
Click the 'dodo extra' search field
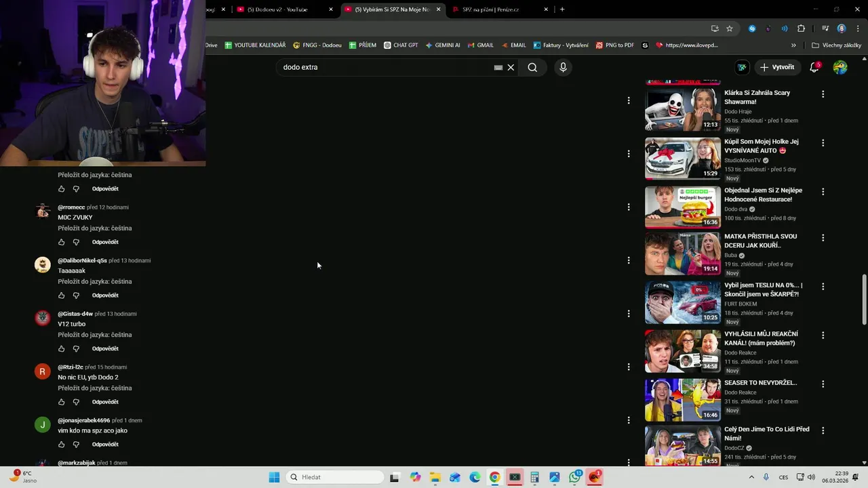pyautogui.click(x=387, y=67)
